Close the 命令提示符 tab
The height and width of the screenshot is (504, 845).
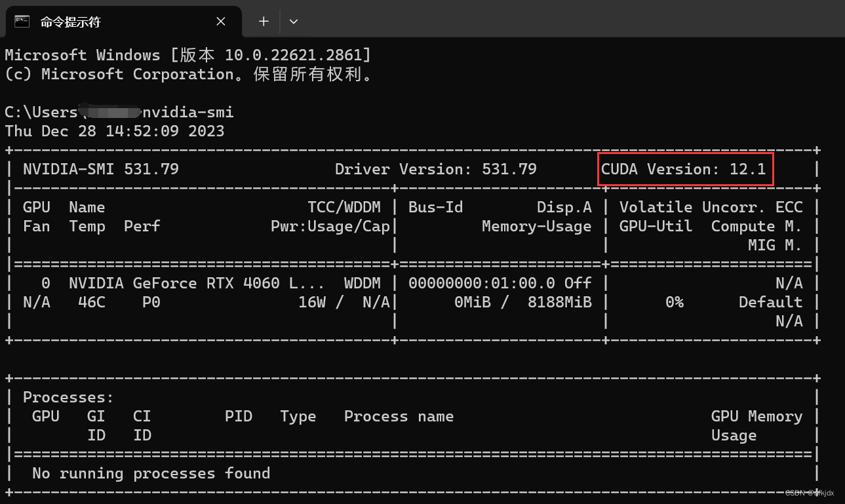tap(221, 22)
